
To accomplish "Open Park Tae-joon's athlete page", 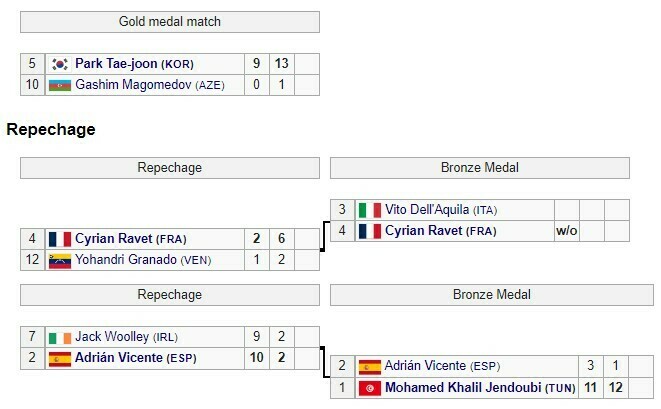I will [x=116, y=64].
